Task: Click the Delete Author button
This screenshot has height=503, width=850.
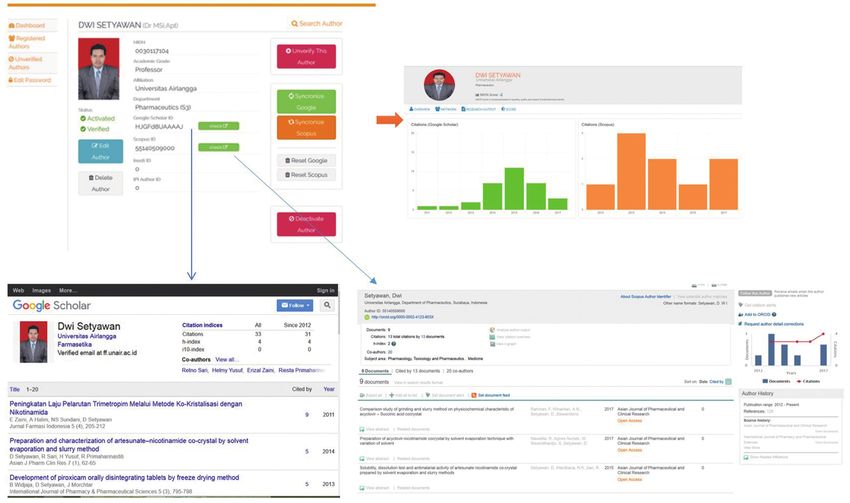Action: pos(100,183)
